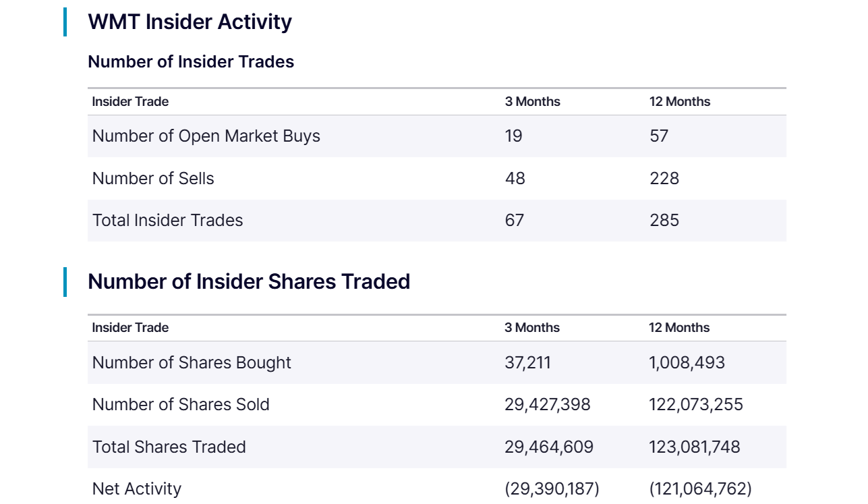Screen dimensions: 868x504
Task: Select the Number of Shares Bought label
Action: [x=192, y=363]
